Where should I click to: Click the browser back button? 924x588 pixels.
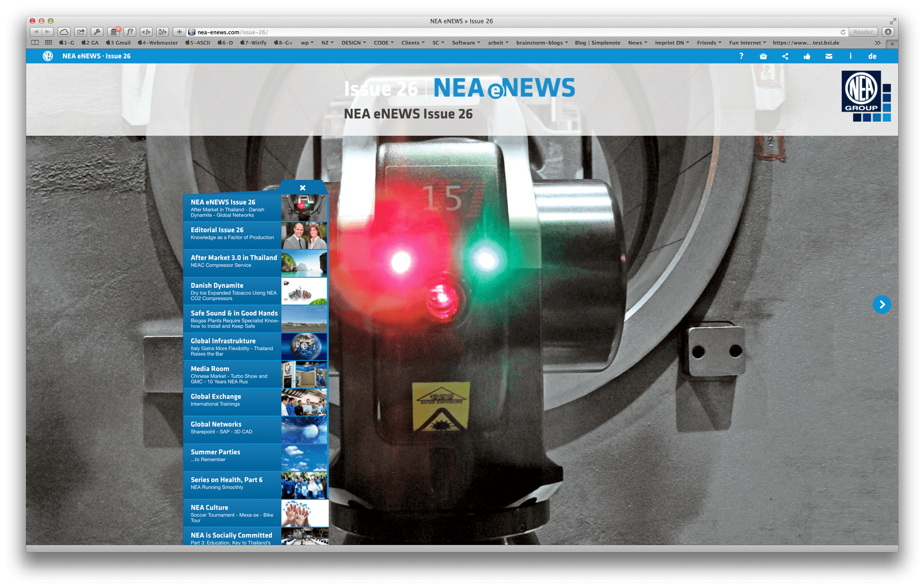click(36, 32)
